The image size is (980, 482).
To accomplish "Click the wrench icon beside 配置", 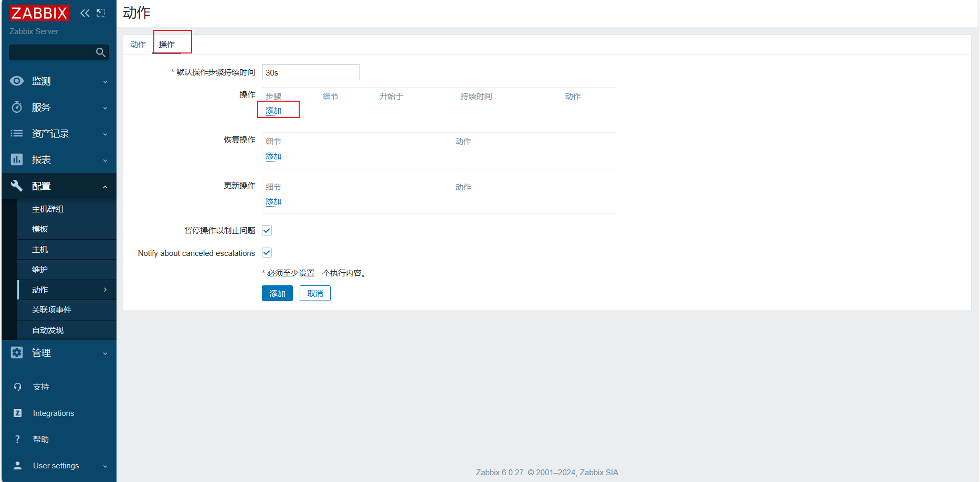I will [x=17, y=186].
